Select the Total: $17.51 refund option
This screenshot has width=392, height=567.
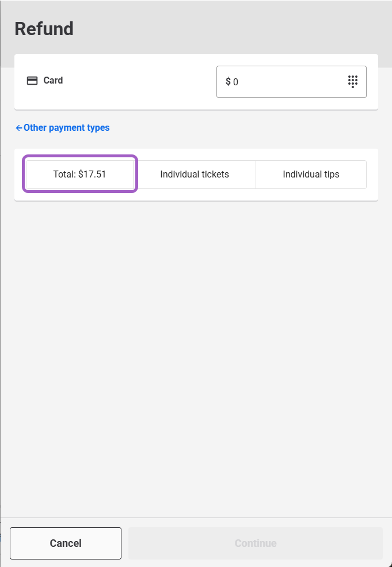79,174
